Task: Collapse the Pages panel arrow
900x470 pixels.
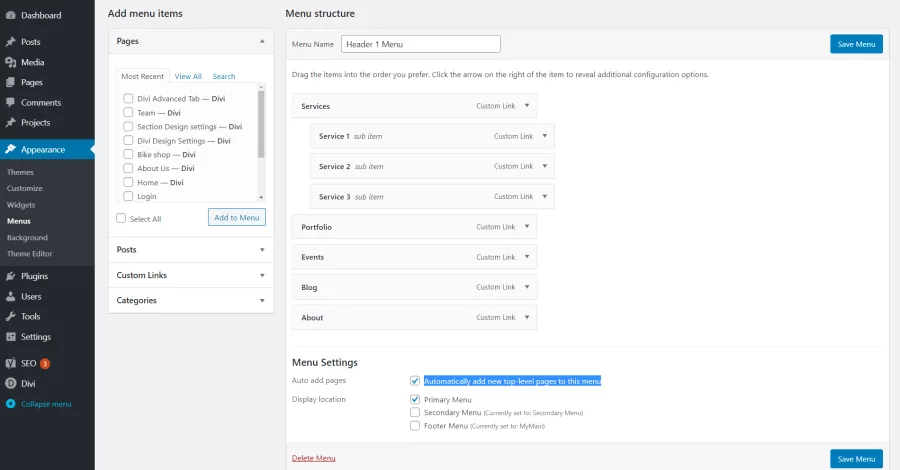Action: tap(262, 41)
